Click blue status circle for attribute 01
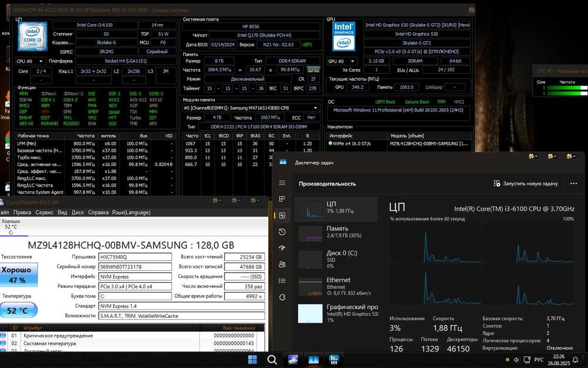Screen dimensions: 588x368 (4, 336)
